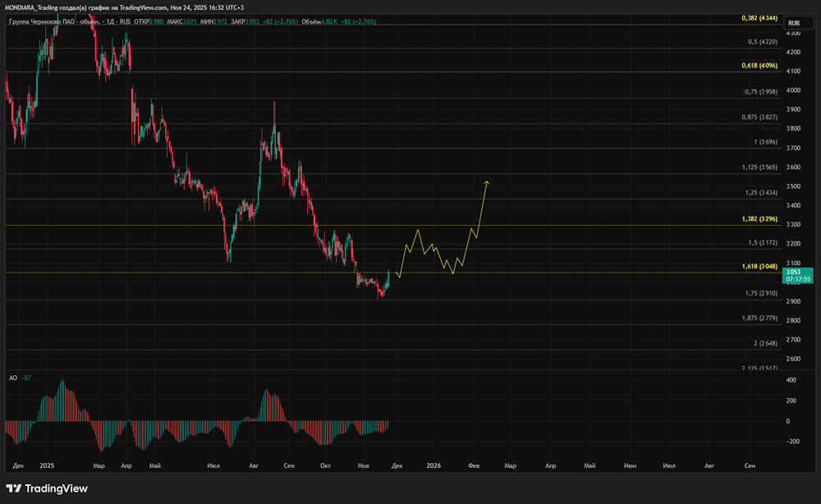Click the Fibonacci level 1,875 (2779) label

tap(759, 318)
